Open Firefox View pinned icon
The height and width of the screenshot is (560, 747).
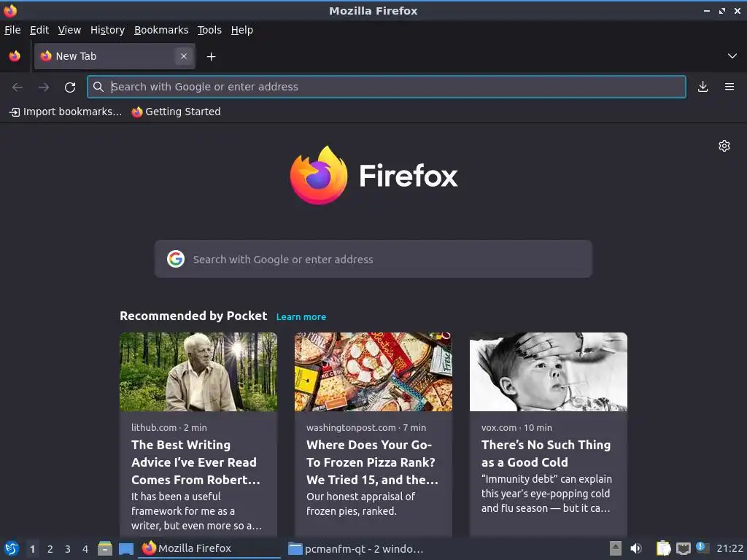(15, 56)
